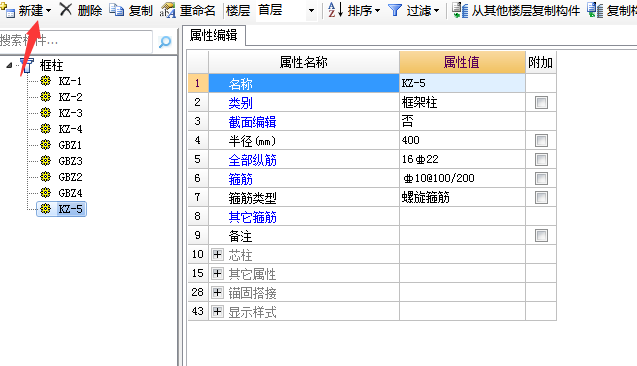Open the 全部纵筋 property link
The image size is (637, 366).
pos(252,160)
